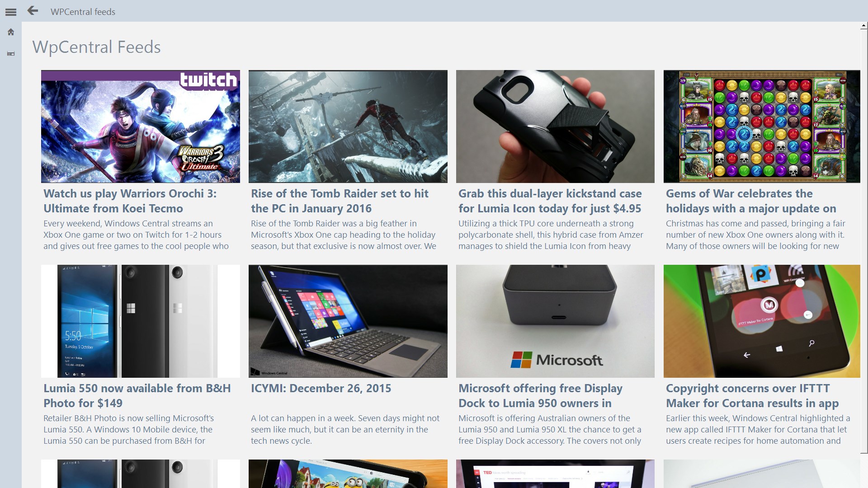
Task: Open the Rise of the Tomb Raider thumbnail
Action: point(348,127)
